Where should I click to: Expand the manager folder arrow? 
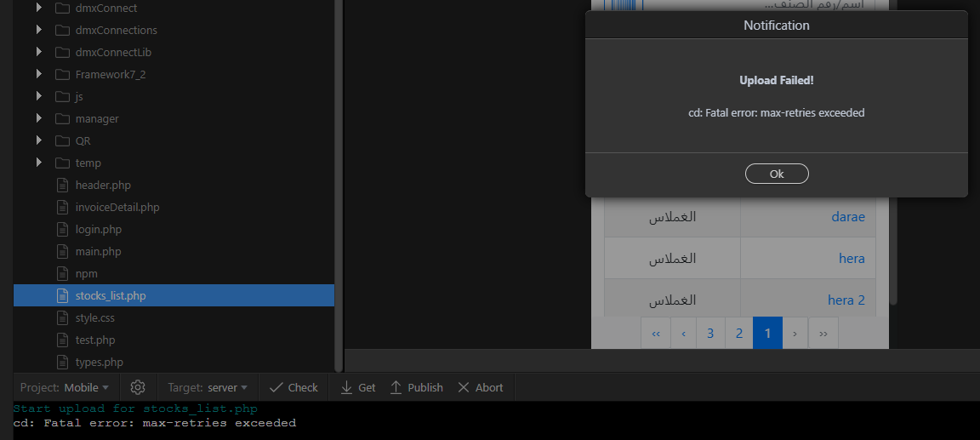point(39,118)
